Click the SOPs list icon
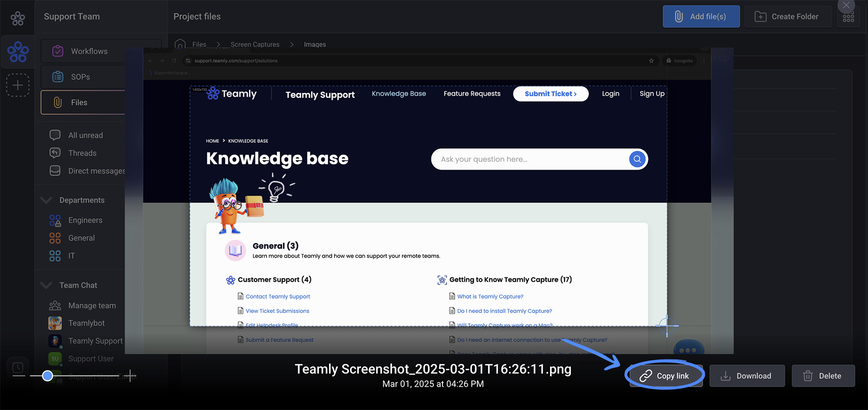 tap(58, 77)
